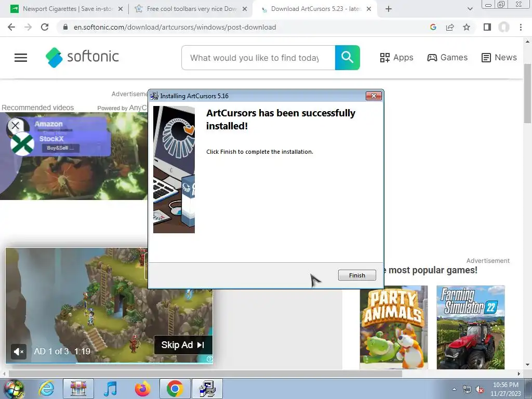Launch Internet Explorer from taskbar

[46, 389]
